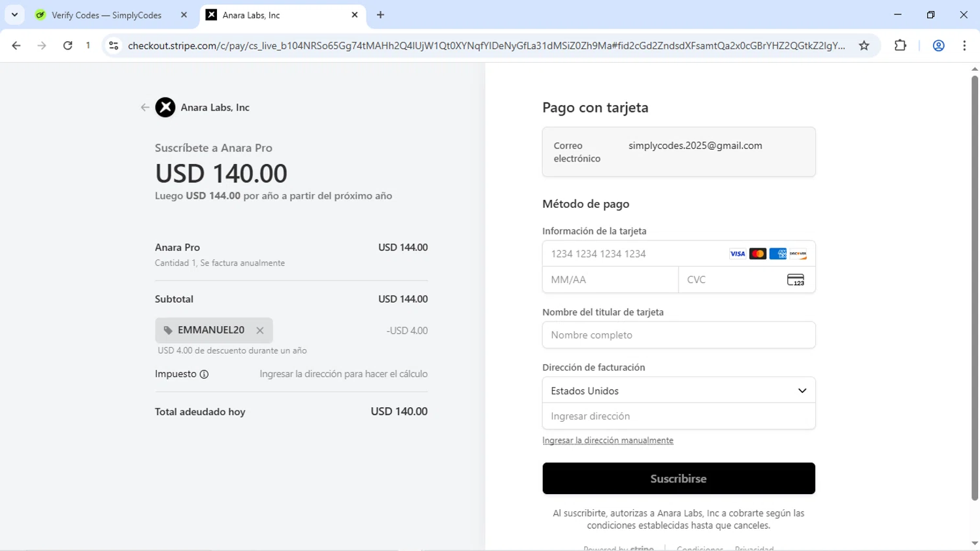Click the email address simplycodes.2025@gmail.com
This screenshot has width=980, height=551.
click(695, 146)
